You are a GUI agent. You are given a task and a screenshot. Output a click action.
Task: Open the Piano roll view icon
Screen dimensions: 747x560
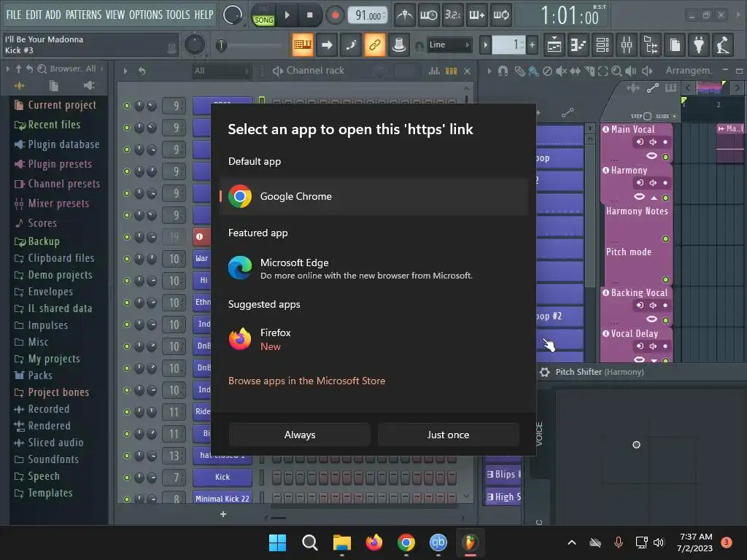[x=578, y=45]
